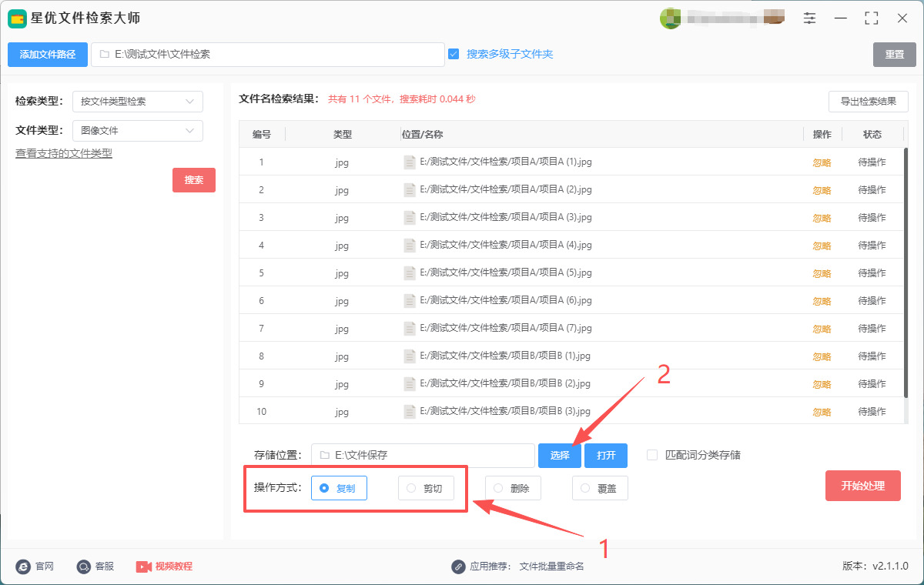924x585 pixels.
Task: Click the 开始处理 start button
Action: [863, 486]
